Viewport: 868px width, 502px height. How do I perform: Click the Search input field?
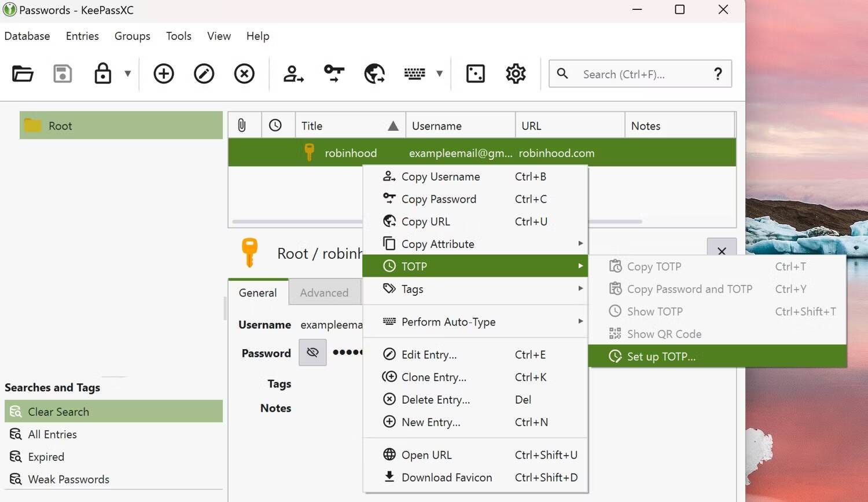click(642, 74)
